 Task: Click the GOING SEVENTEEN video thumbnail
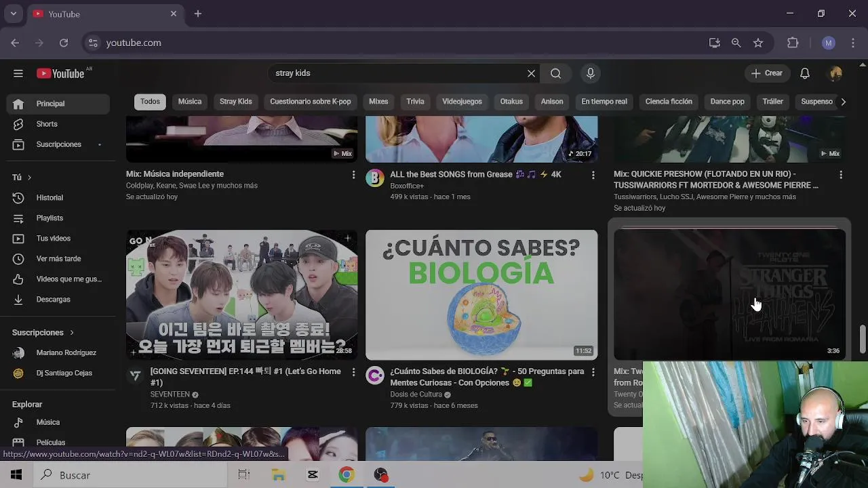coord(241,295)
